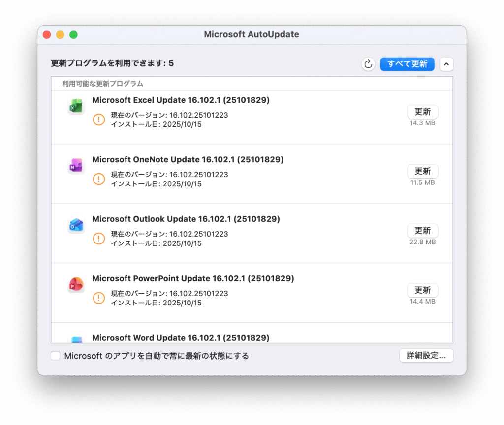504x425 pixels.
Task: Click the Microsoft OneNote app icon
Action: pos(76,166)
